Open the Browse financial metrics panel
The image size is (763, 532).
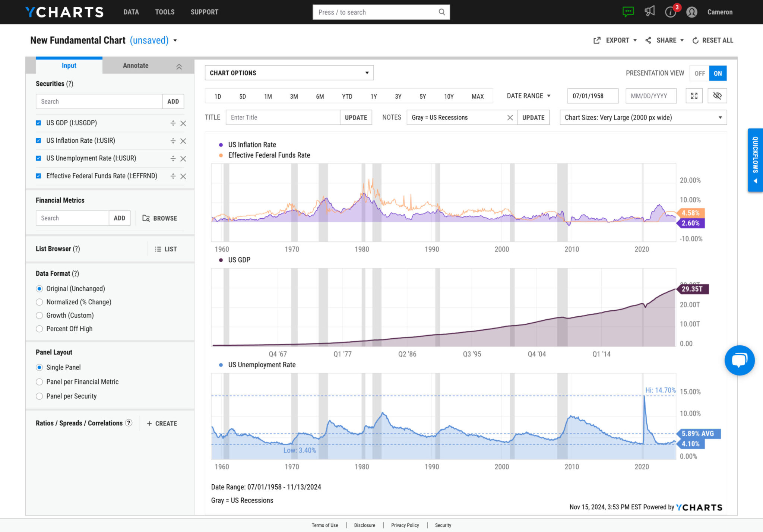[x=159, y=218]
